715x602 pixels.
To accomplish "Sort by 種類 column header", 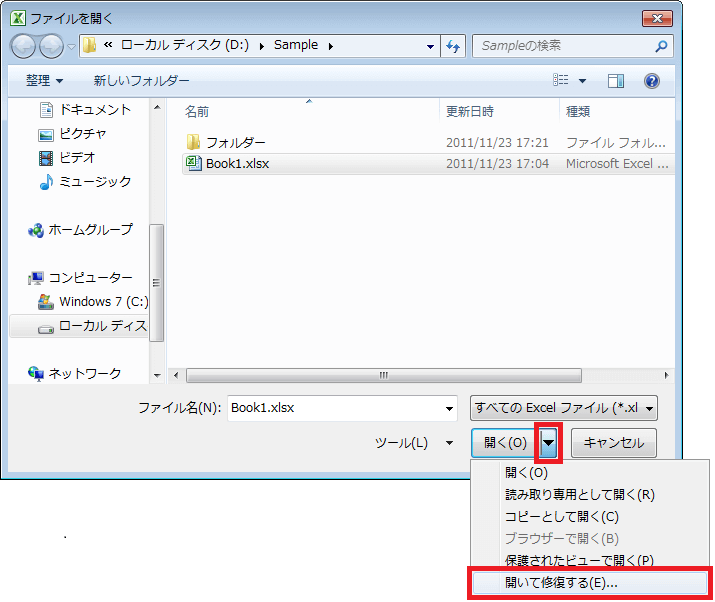I will coord(578,111).
